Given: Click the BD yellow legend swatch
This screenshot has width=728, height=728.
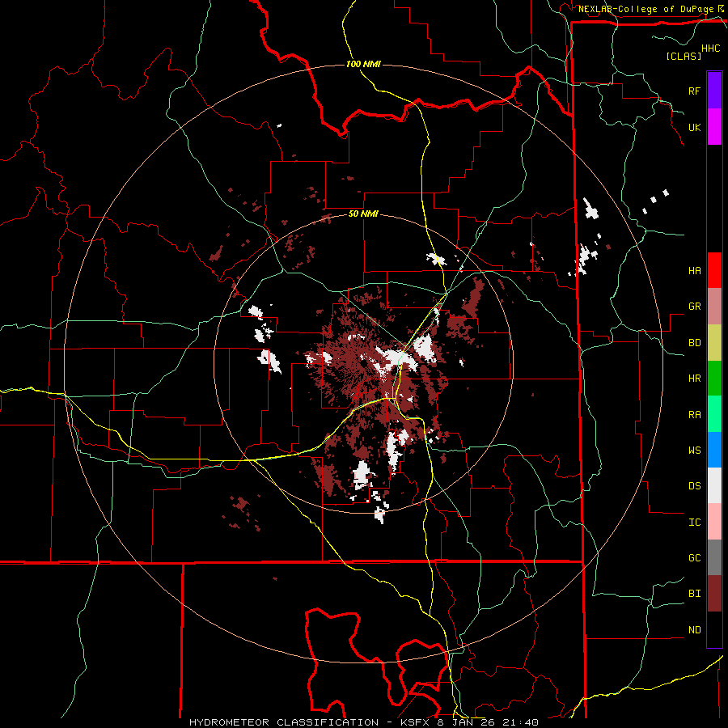Looking at the screenshot, I should [x=714, y=343].
